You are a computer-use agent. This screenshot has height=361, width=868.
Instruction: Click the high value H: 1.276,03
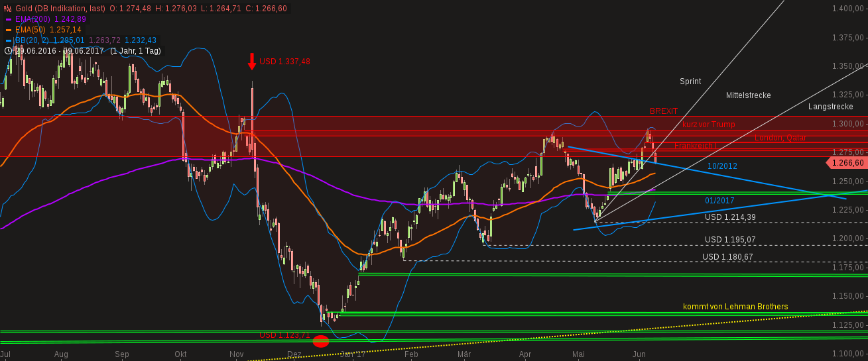(176, 9)
